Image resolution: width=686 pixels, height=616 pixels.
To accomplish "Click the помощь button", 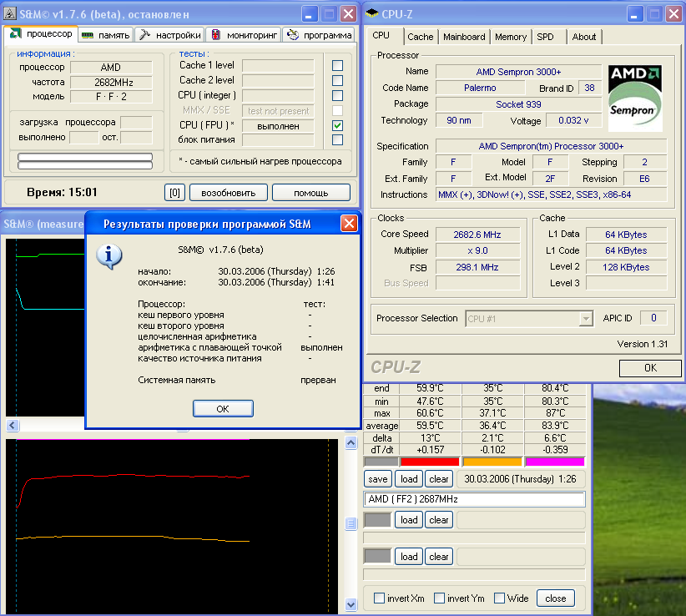I will pyautogui.click(x=311, y=193).
